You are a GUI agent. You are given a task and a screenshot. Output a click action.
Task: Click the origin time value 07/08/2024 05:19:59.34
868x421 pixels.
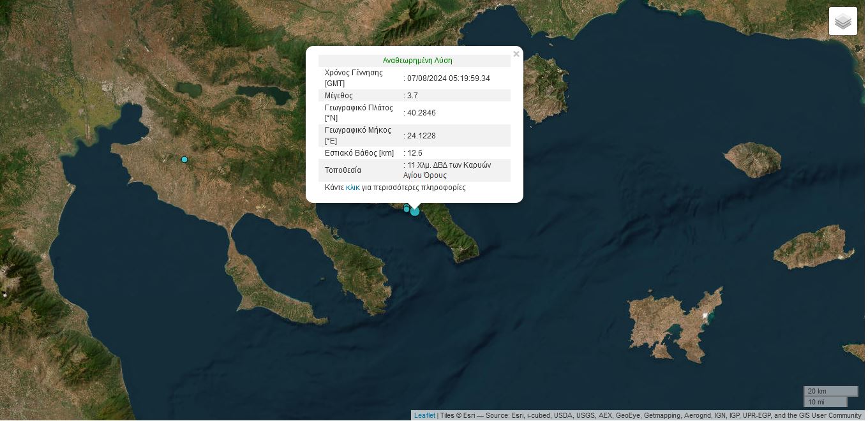coord(449,78)
